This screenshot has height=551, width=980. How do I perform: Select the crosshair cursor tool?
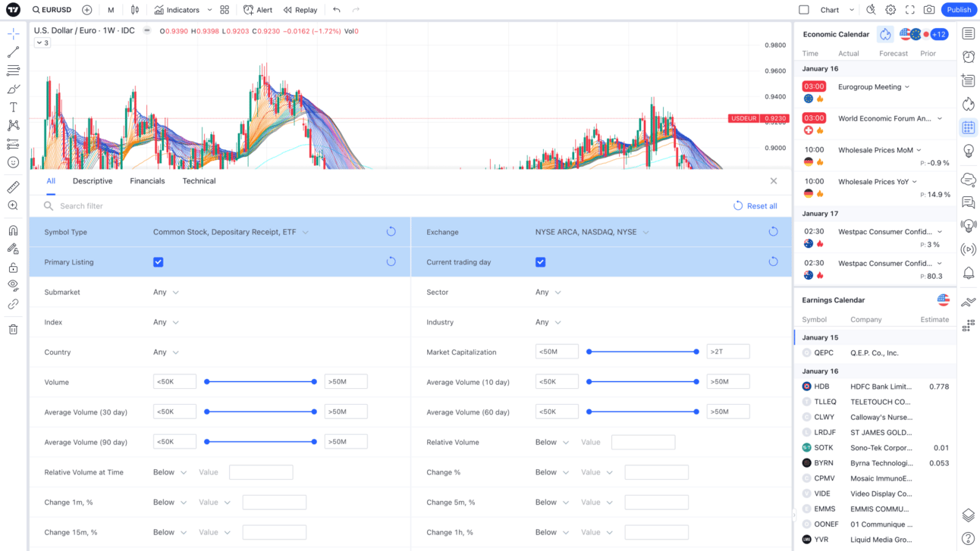pos(13,34)
